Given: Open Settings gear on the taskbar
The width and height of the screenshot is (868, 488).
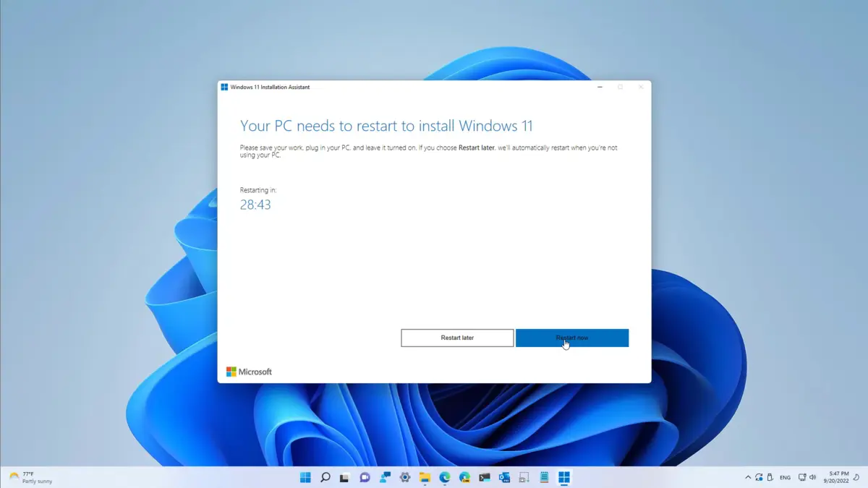Looking at the screenshot, I should coord(405,477).
